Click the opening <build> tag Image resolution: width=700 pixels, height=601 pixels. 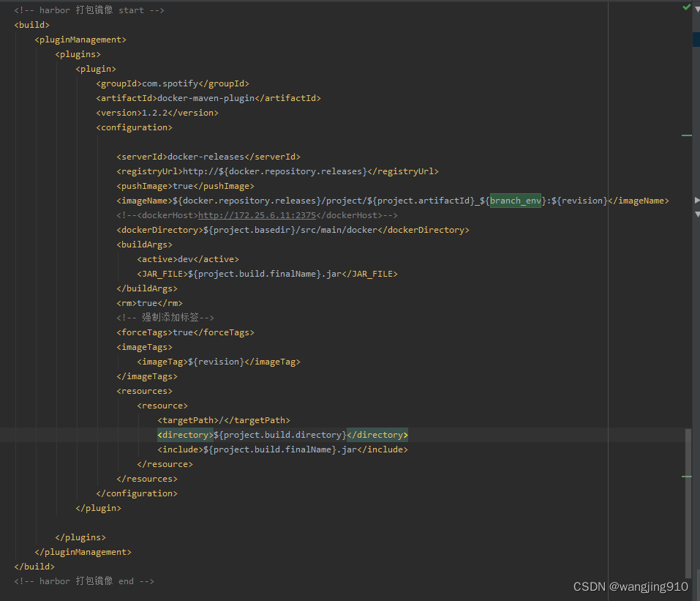[31, 25]
